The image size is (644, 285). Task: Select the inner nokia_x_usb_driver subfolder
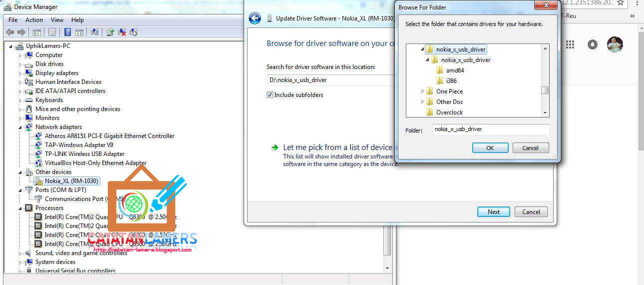point(466,60)
